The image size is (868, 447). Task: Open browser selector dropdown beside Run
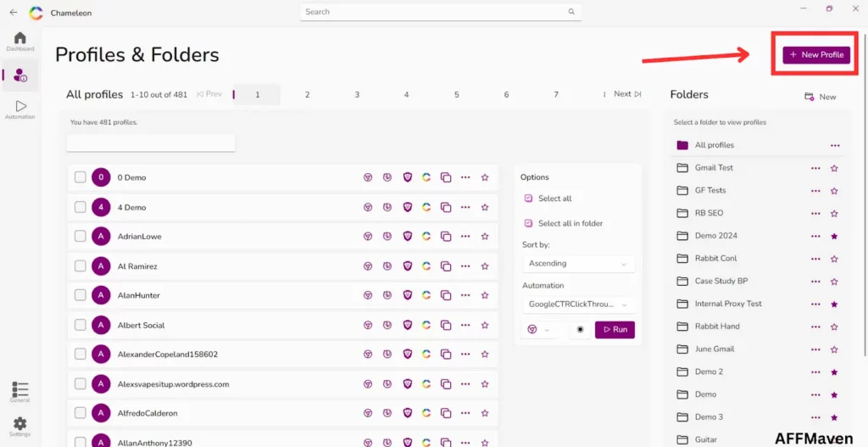tap(539, 330)
